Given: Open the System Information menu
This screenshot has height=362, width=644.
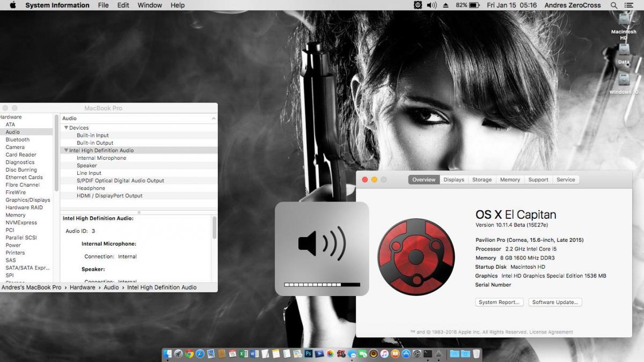Looking at the screenshot, I should pos(57,5).
